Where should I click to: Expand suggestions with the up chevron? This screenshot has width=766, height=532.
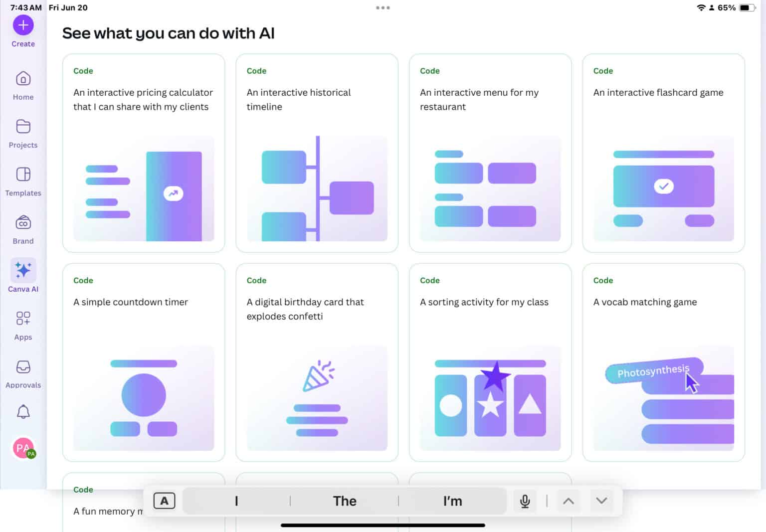point(569,501)
